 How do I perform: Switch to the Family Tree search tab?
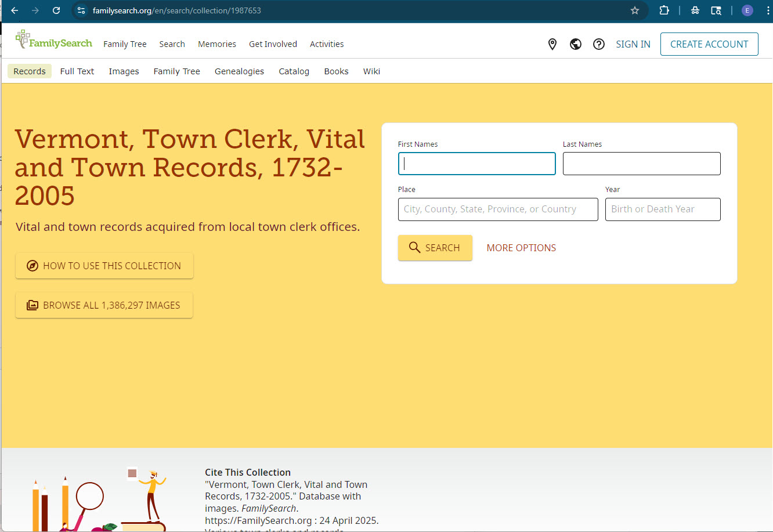pos(177,71)
